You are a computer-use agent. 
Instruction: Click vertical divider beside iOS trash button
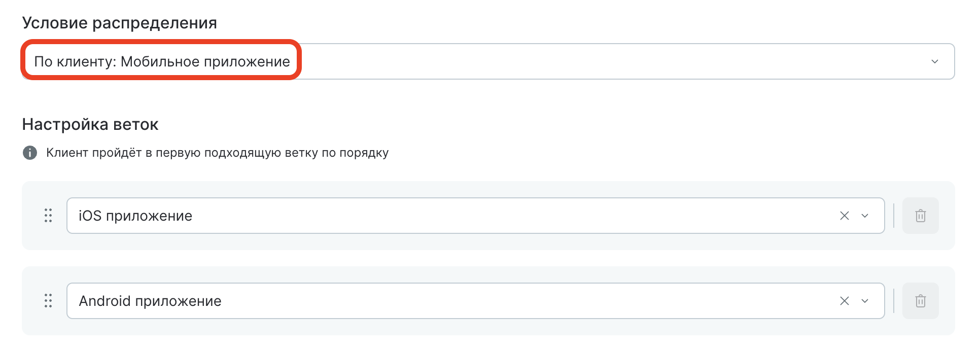point(894,216)
